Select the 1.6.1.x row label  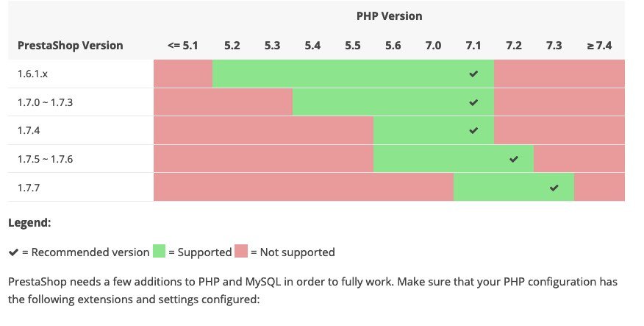coord(32,74)
